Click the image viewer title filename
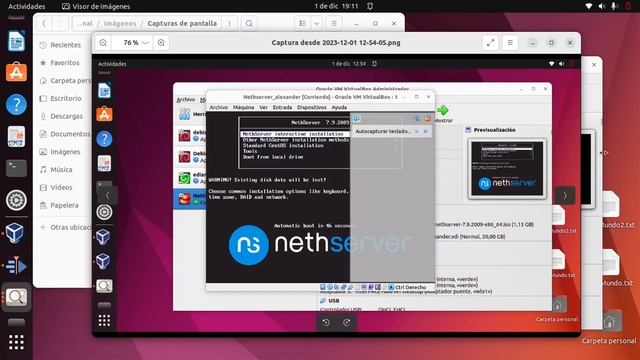 [336, 43]
